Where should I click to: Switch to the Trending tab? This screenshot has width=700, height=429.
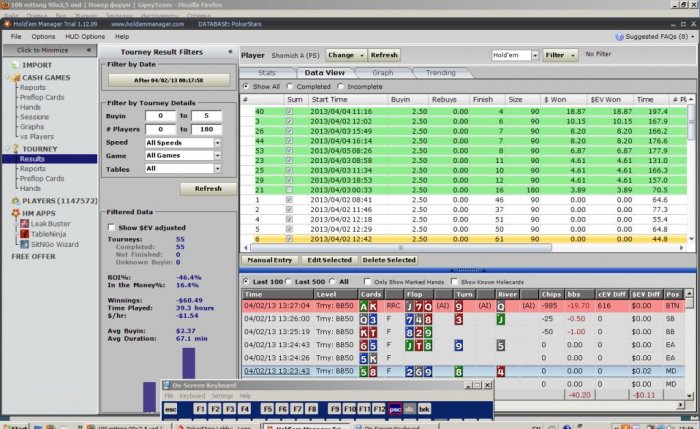point(441,73)
